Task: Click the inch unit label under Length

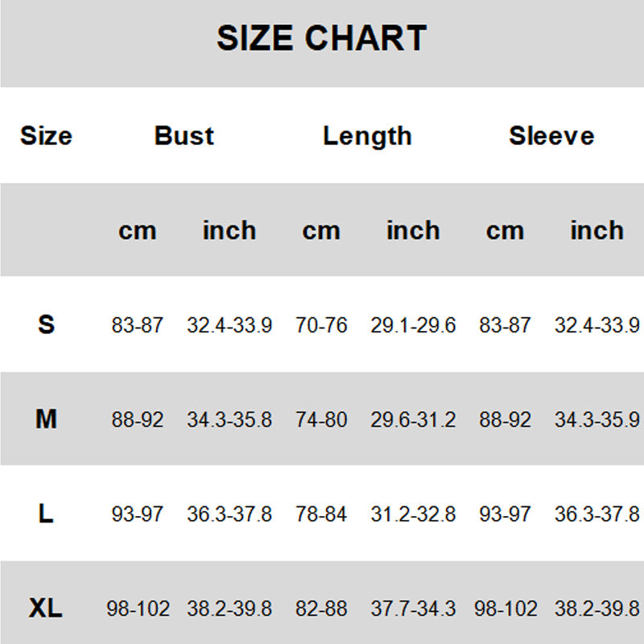Action: pyautogui.click(x=413, y=230)
